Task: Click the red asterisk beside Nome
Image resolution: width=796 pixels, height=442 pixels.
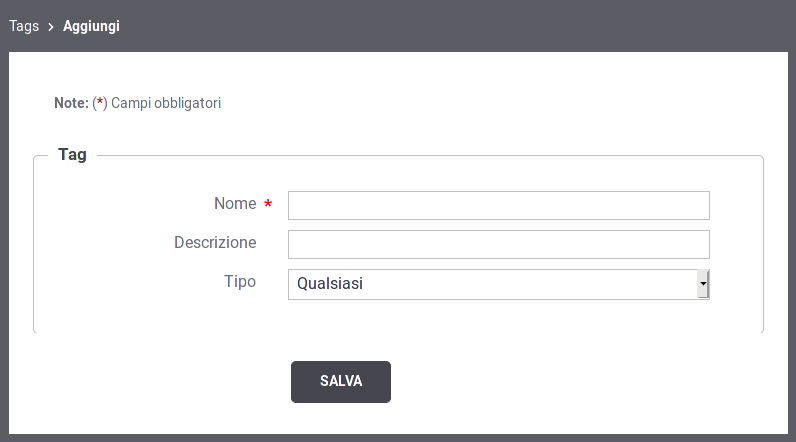Action: click(x=268, y=204)
